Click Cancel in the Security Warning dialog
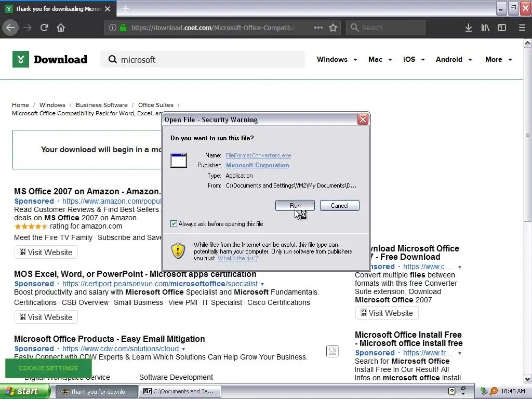Viewport: 532px width, 399px height. click(x=339, y=205)
